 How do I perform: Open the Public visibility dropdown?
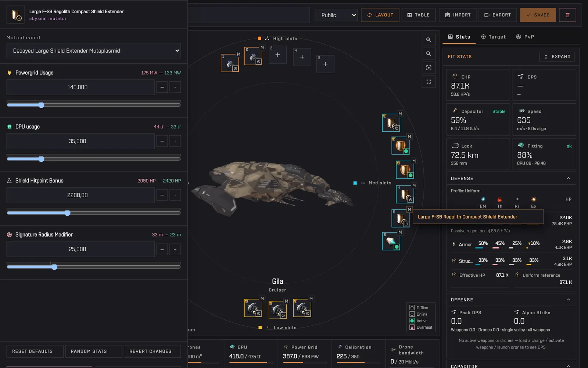pos(336,15)
